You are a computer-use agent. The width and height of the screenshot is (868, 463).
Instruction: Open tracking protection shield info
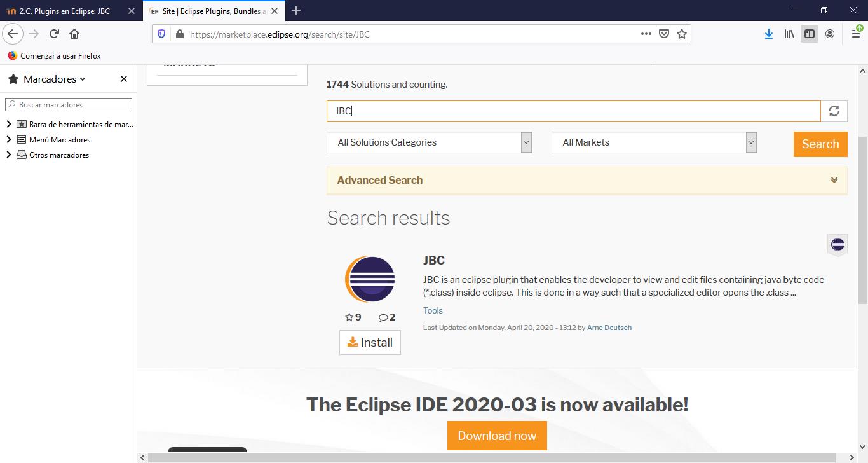(161, 34)
